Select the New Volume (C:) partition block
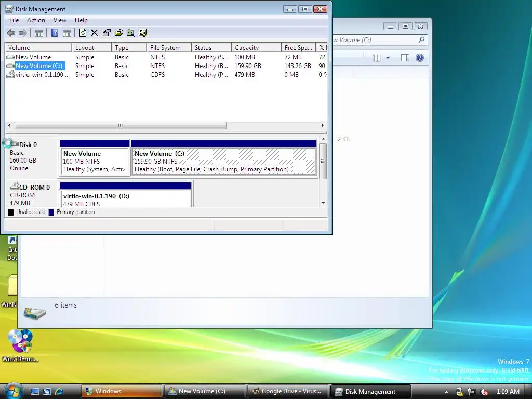The width and height of the screenshot is (532, 399). tap(223, 158)
